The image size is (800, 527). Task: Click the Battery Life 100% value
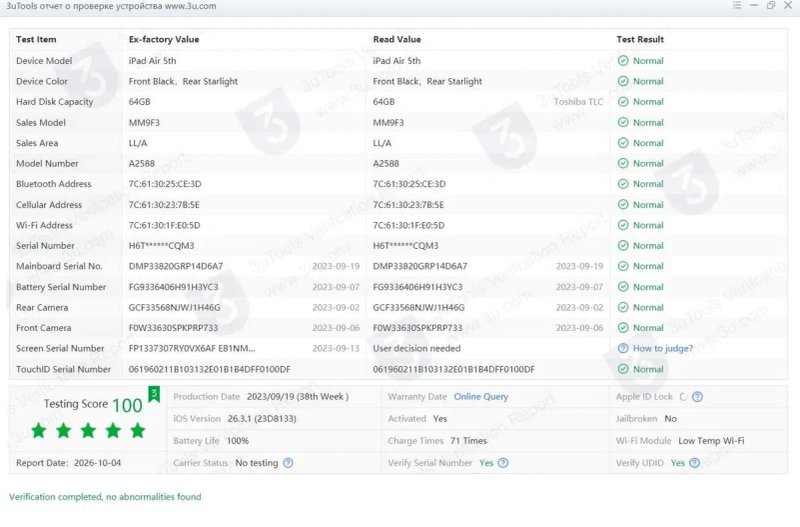click(238, 441)
